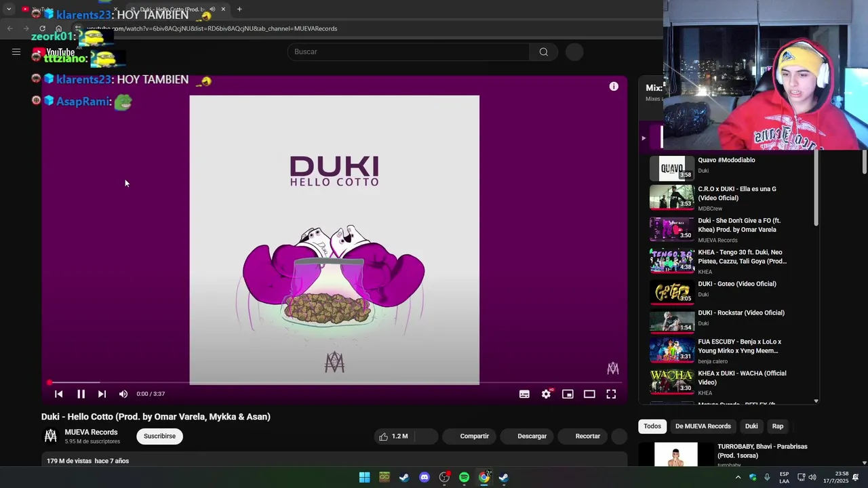Screen dimensions: 868x488
Task: Open KHEA x DUKI - WACHA title
Action: (742, 378)
